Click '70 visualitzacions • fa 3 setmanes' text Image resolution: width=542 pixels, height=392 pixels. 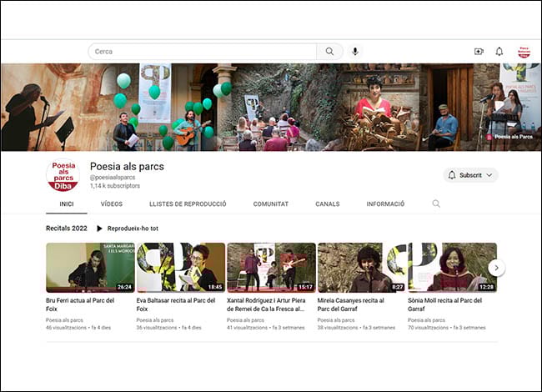447,327
